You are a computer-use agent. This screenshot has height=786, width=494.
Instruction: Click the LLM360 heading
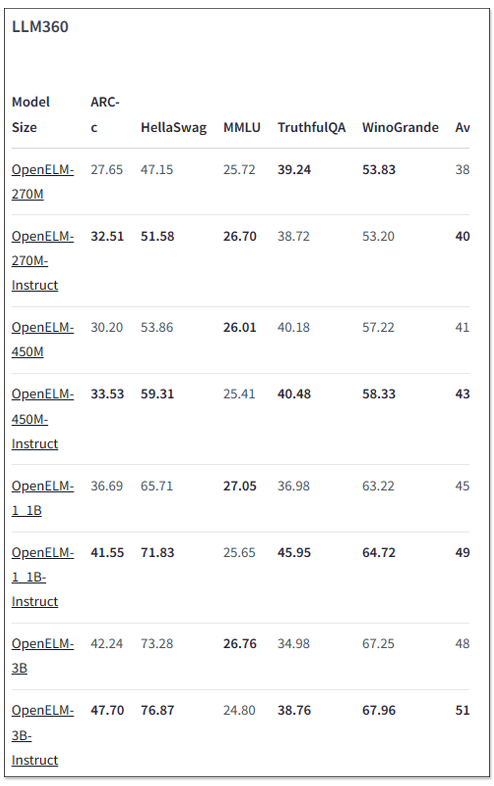click(40, 27)
